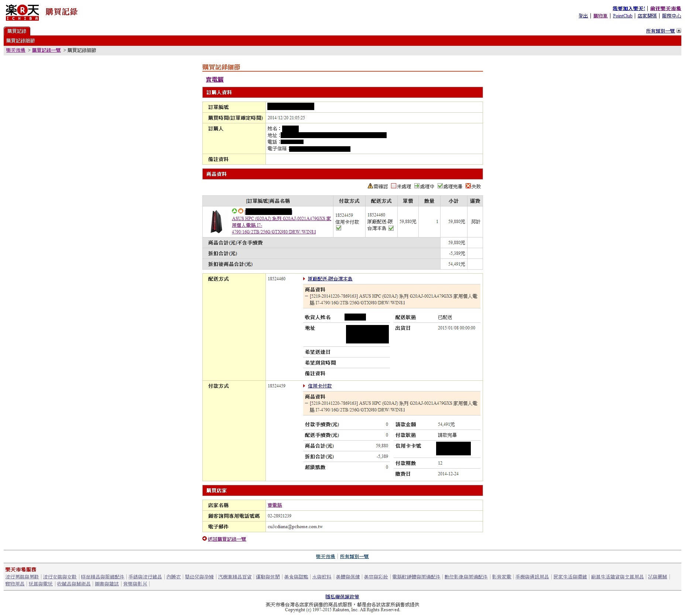Open 數位影像與周邊配件 category link
This screenshot has height=616, width=685.
click(466, 577)
